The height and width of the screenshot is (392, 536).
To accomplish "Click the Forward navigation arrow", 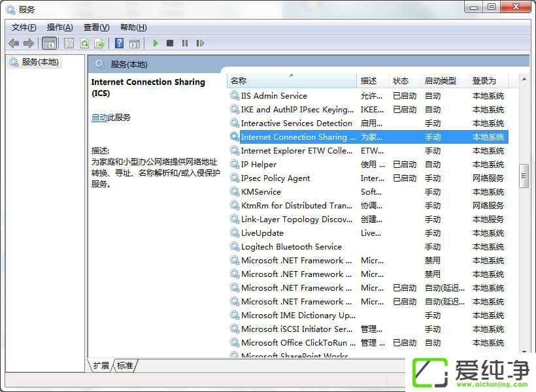I will pos(27,43).
